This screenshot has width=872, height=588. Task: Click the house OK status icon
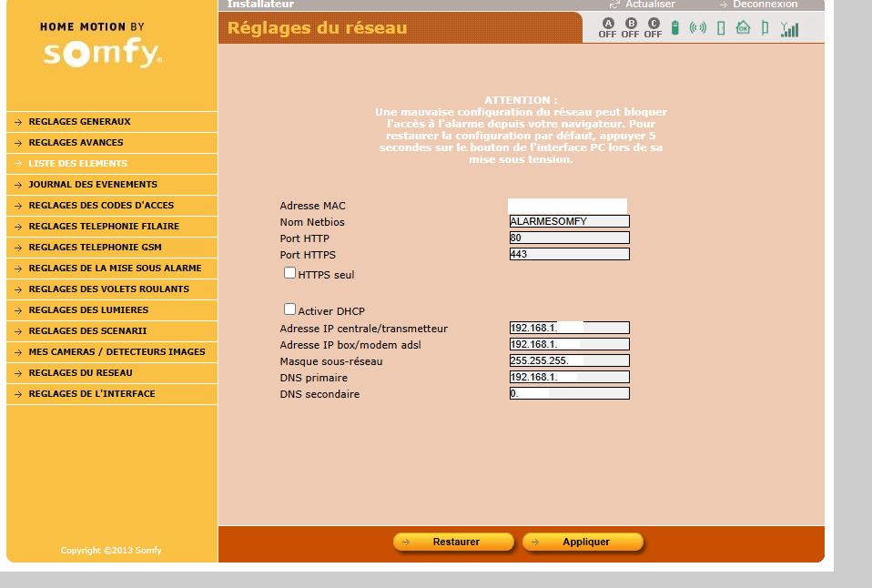point(743,27)
